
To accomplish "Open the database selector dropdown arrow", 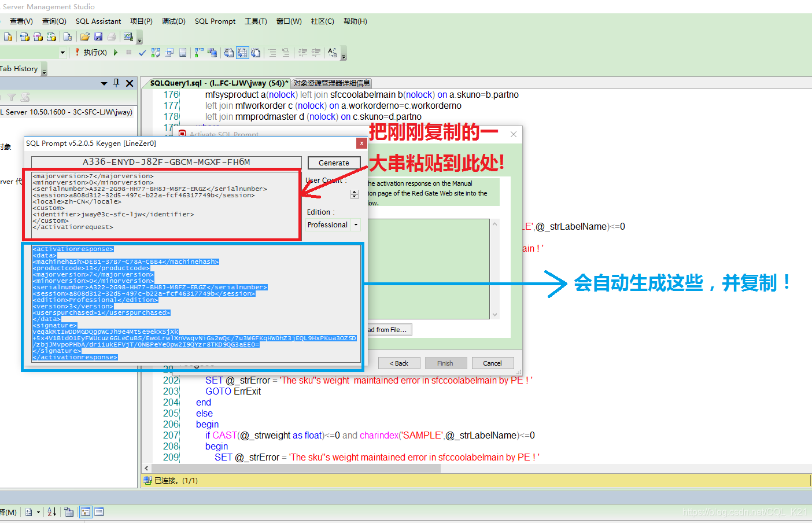I will [x=62, y=53].
